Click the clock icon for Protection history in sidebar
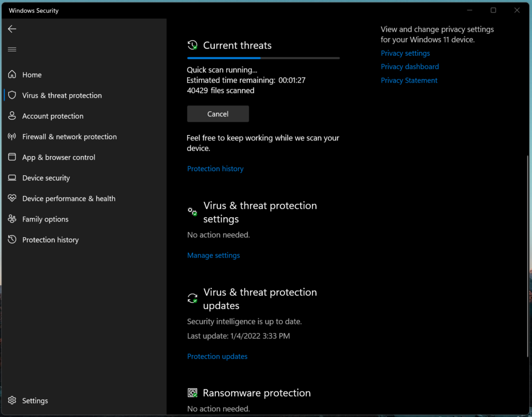This screenshot has width=532, height=417. pyautogui.click(x=12, y=239)
